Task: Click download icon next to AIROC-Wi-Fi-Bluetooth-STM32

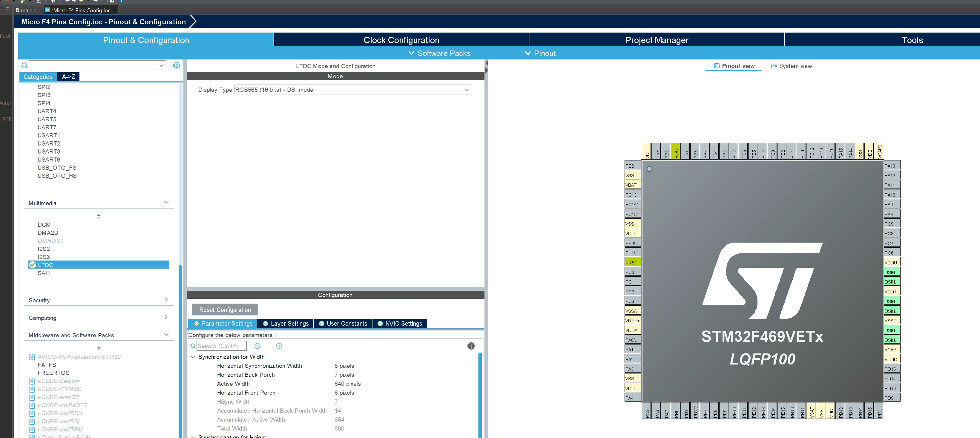Action: [x=32, y=356]
